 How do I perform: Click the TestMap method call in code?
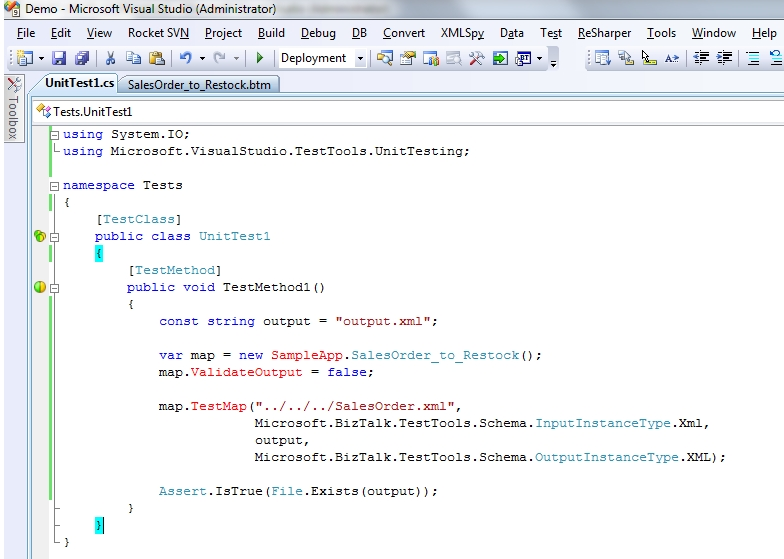click(218, 406)
